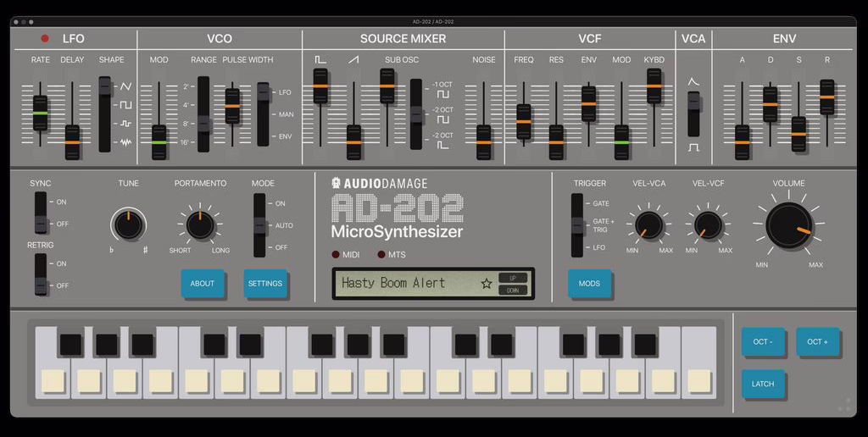Click the VCF KYBD slider handle
This screenshot has width=868, height=437.
tap(654, 86)
